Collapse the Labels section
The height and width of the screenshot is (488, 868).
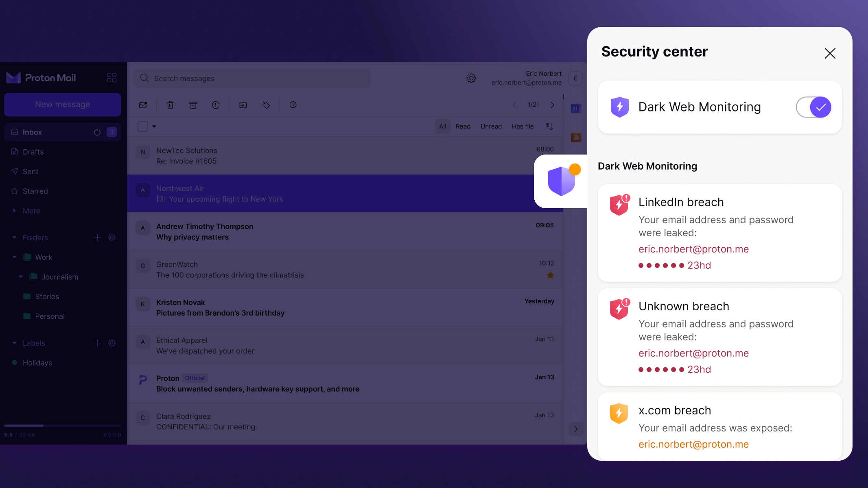point(15,343)
